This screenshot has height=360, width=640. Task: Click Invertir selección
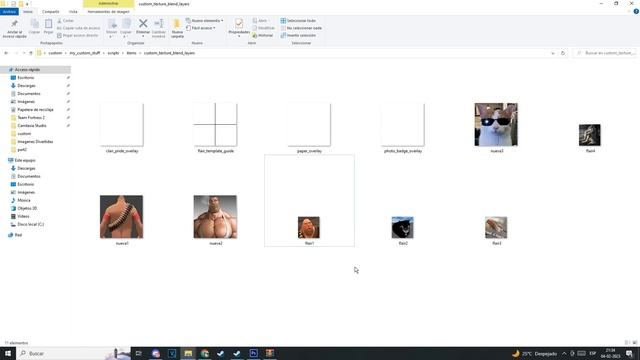click(x=298, y=36)
